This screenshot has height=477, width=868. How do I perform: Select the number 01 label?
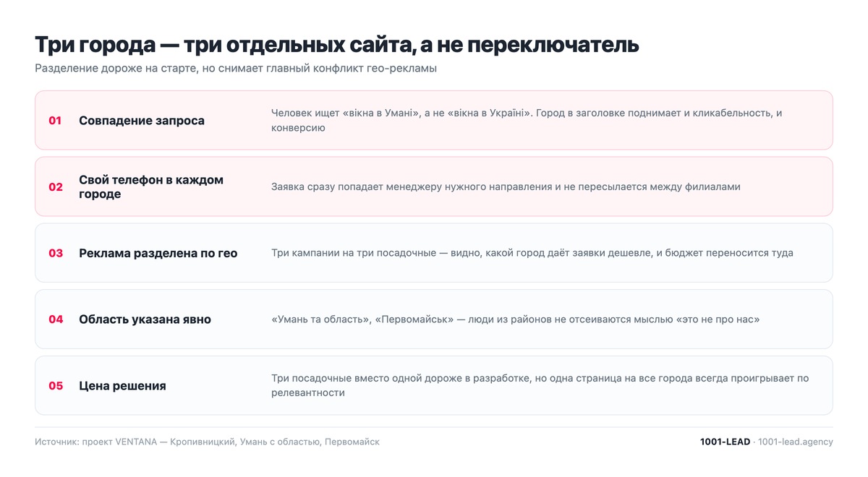tap(56, 121)
